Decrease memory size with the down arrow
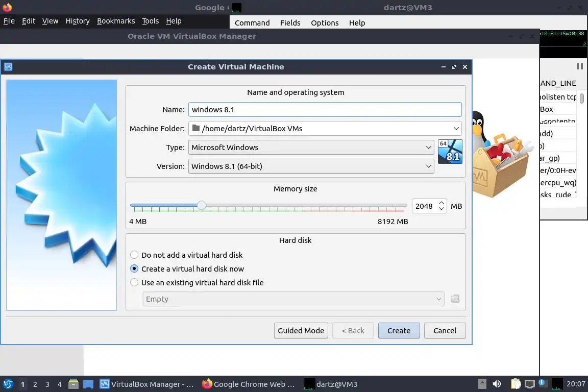The height and width of the screenshot is (392, 588). (442, 209)
